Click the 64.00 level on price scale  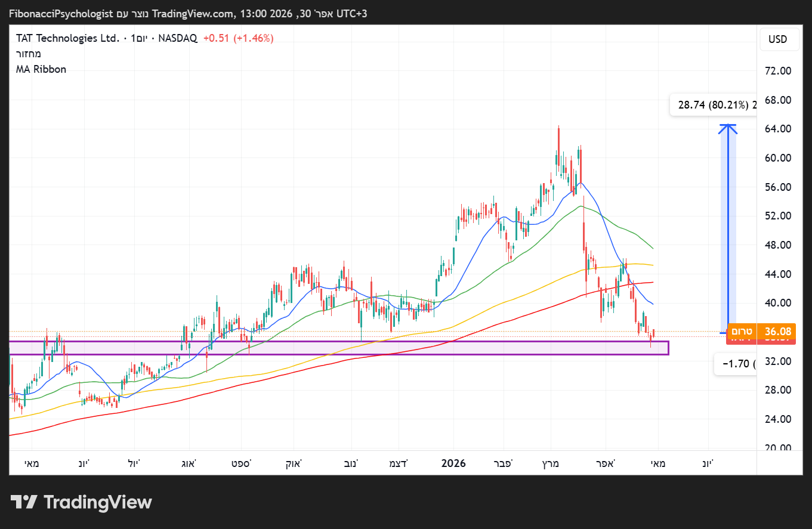777,129
